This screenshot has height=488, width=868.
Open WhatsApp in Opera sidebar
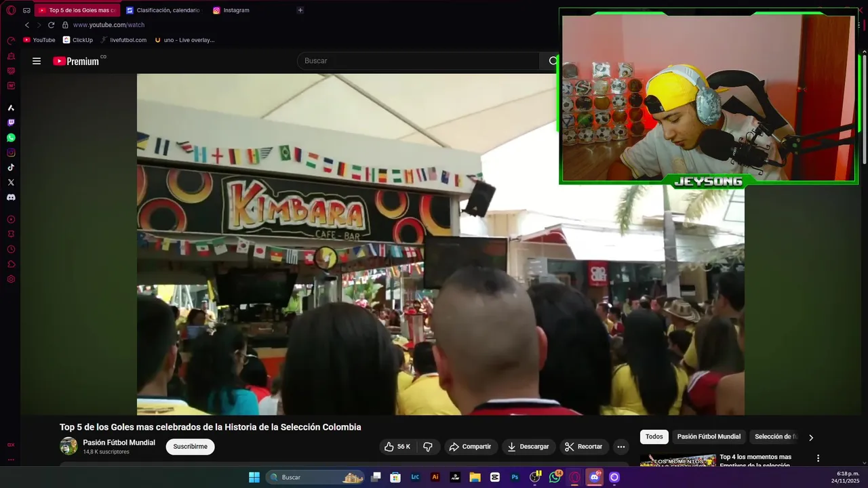(x=11, y=138)
